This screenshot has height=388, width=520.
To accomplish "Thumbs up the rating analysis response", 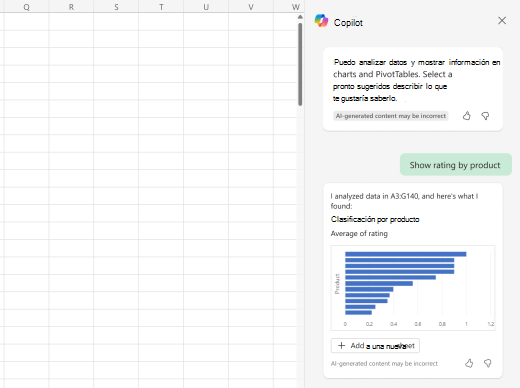I will point(469,363).
